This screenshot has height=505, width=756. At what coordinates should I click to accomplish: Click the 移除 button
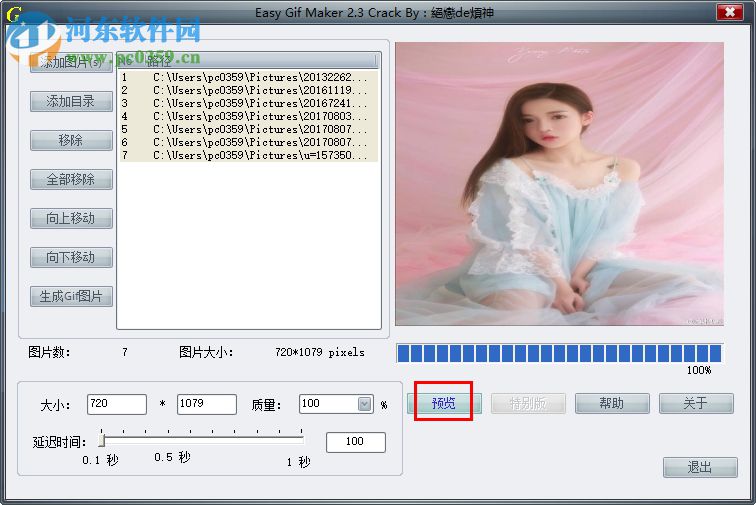pyautogui.click(x=71, y=140)
